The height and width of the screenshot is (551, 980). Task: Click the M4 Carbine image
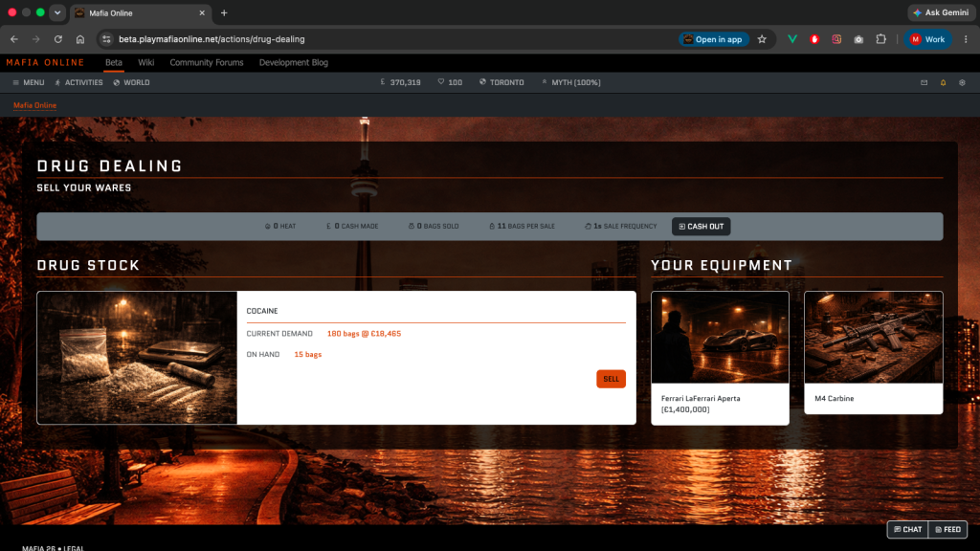[873, 338]
